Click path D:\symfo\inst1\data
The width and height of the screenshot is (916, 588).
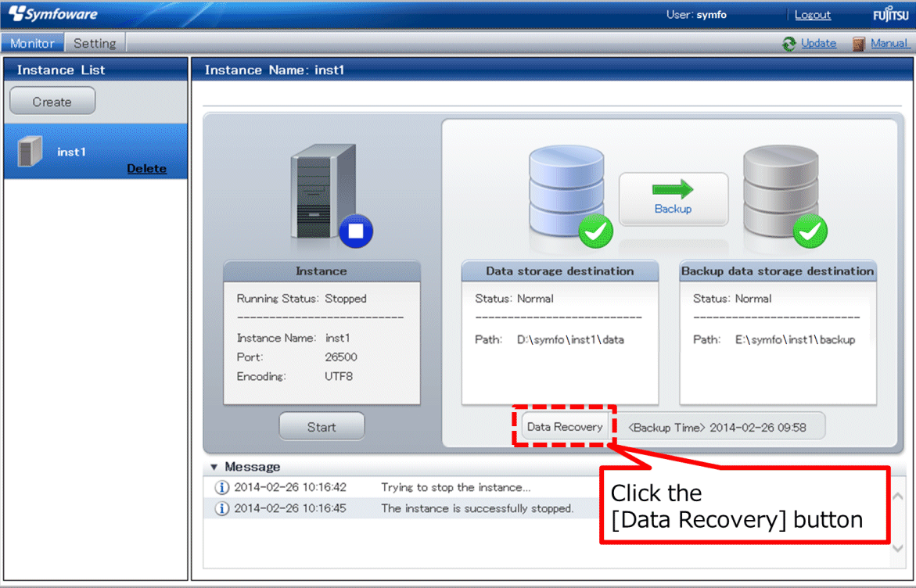[570, 339]
